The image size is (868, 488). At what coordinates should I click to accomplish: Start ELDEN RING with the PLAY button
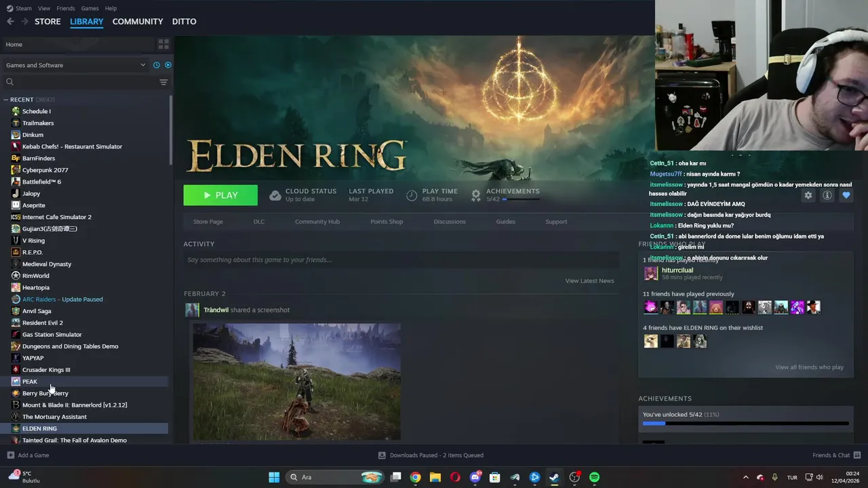[220, 195]
